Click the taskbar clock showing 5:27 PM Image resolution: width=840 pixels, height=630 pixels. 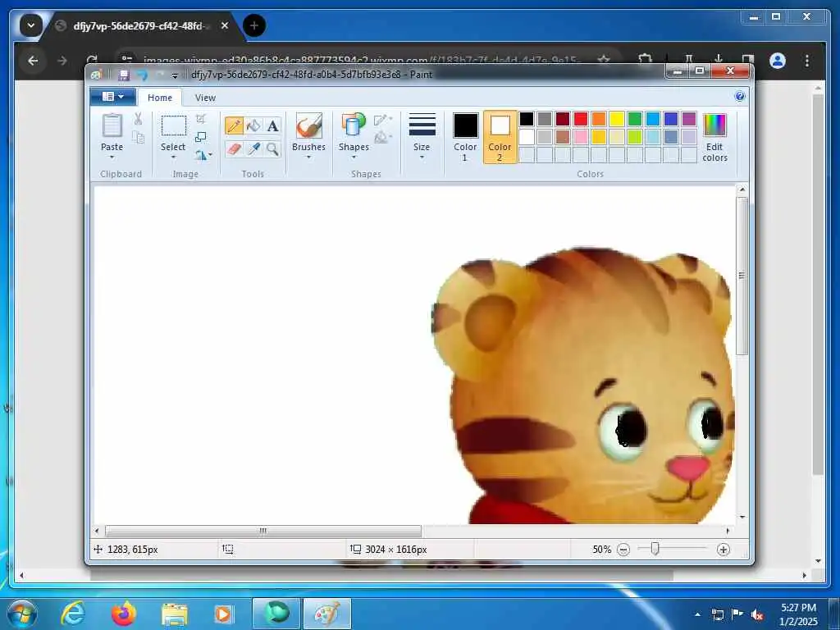pos(798,614)
